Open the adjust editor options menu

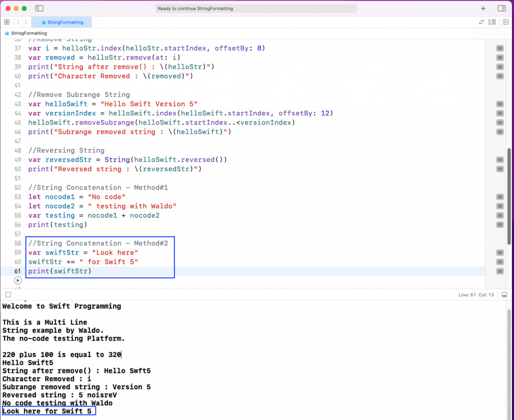[493, 22]
